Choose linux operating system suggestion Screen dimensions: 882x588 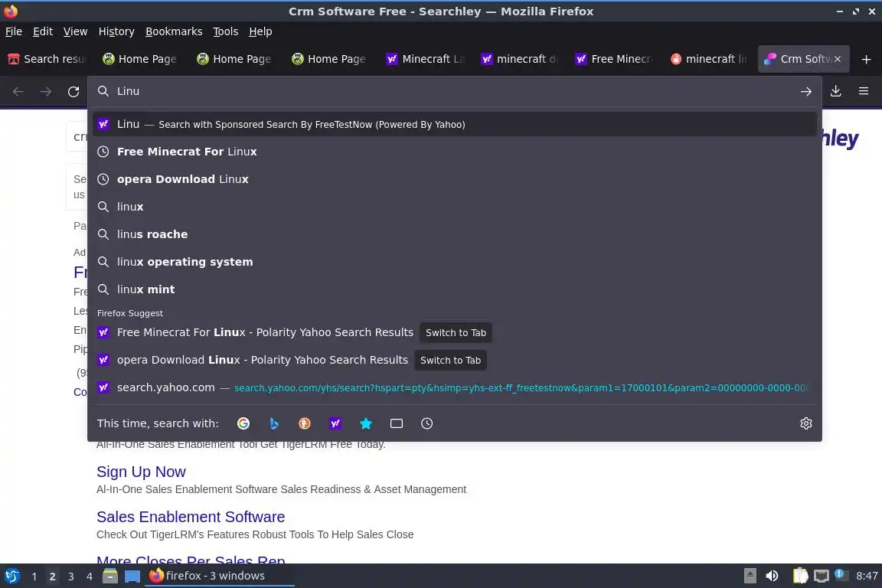tap(455, 262)
